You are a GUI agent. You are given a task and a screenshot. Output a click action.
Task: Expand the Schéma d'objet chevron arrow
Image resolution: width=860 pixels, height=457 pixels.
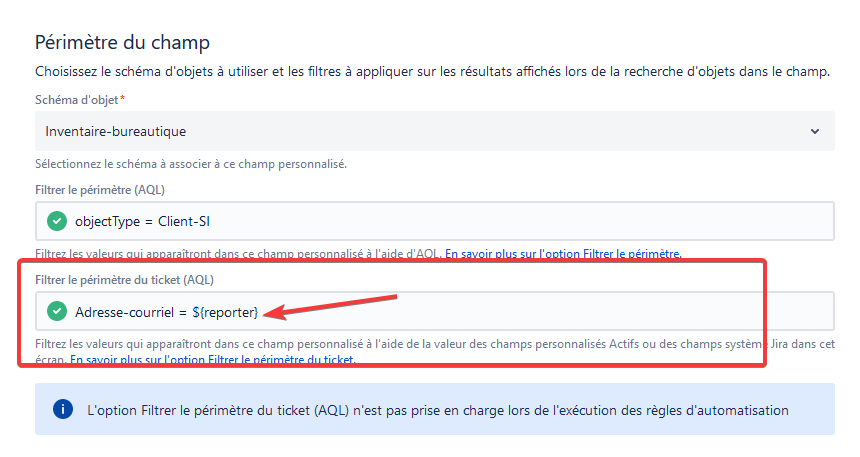point(815,132)
